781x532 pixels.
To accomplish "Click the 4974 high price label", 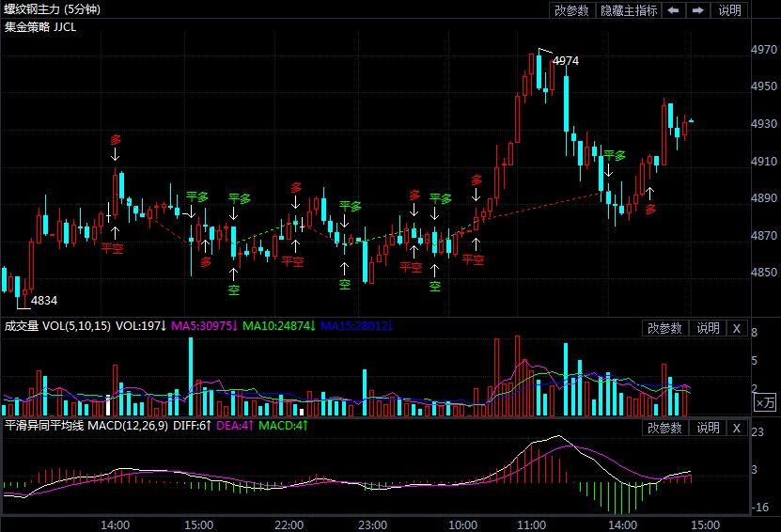I will tap(566, 61).
